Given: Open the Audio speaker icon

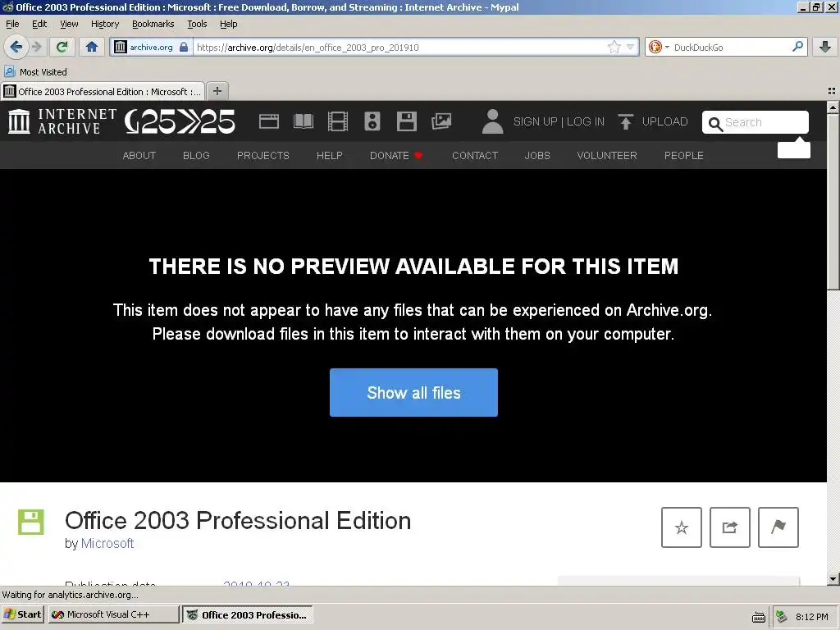Looking at the screenshot, I should click(372, 121).
